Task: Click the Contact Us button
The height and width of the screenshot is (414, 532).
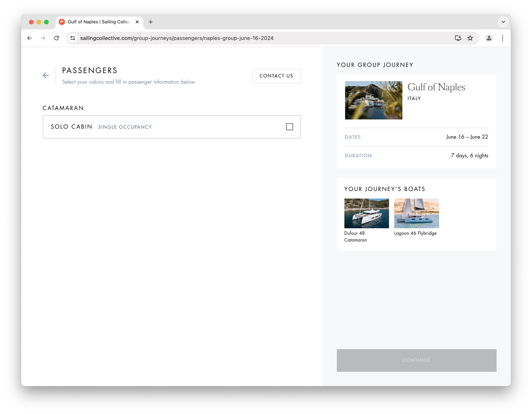Action: 276,76
